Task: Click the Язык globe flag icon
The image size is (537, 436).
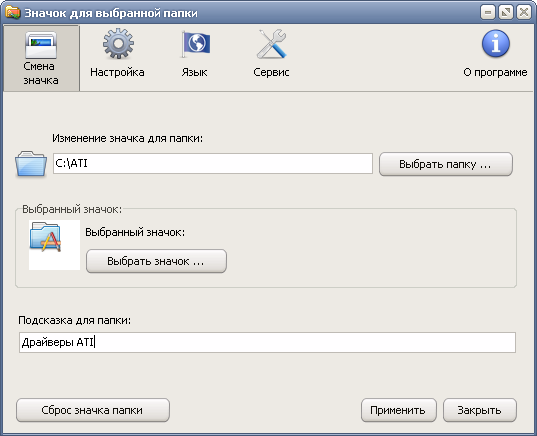Action: pyautogui.click(x=196, y=44)
